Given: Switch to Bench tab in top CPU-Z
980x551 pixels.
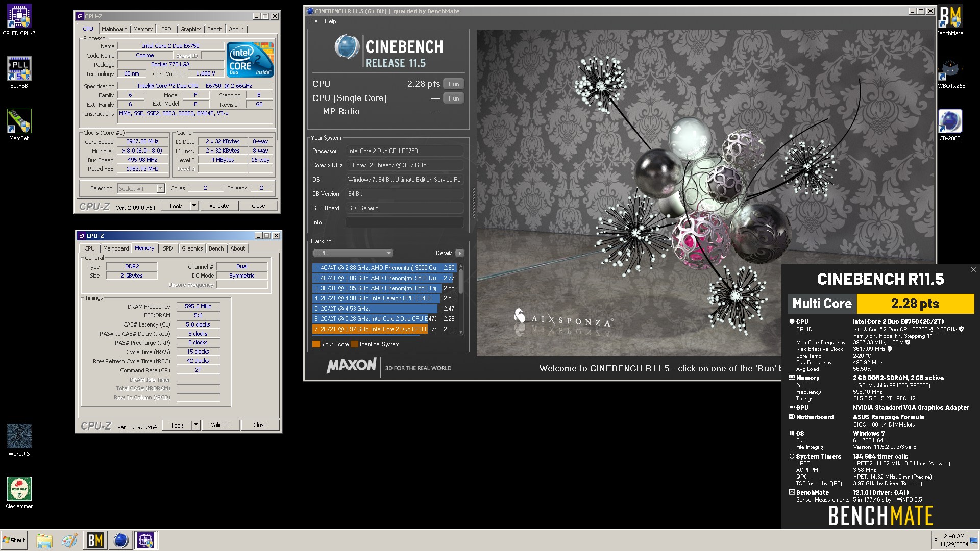Looking at the screenshot, I should click(215, 29).
